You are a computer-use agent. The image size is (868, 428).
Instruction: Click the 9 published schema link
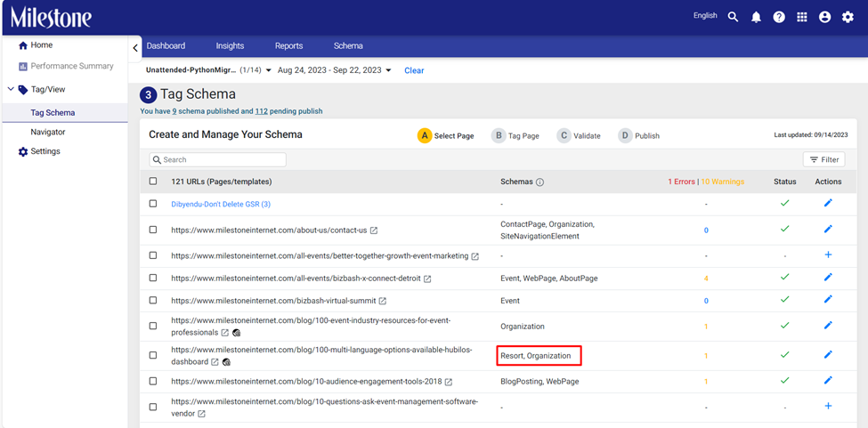(174, 111)
